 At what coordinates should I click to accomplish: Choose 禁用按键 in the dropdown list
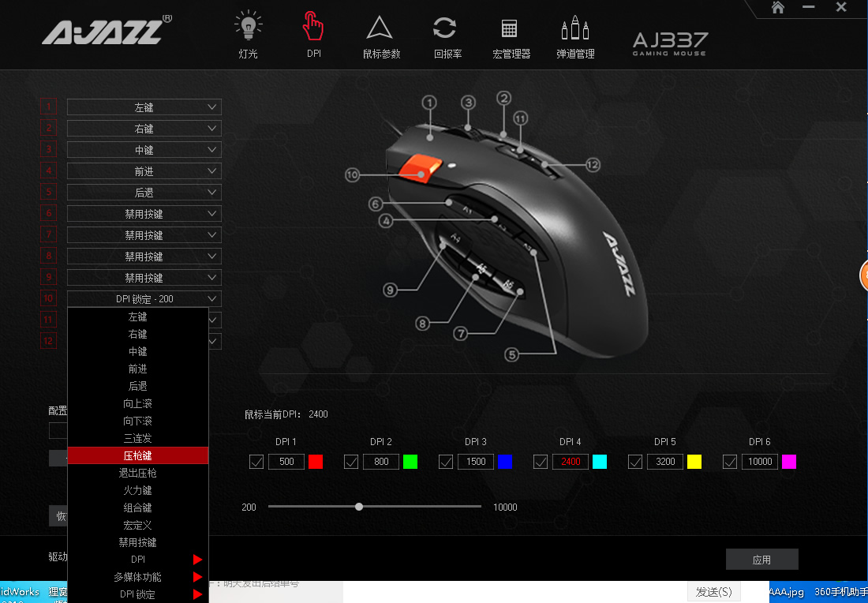pos(138,542)
